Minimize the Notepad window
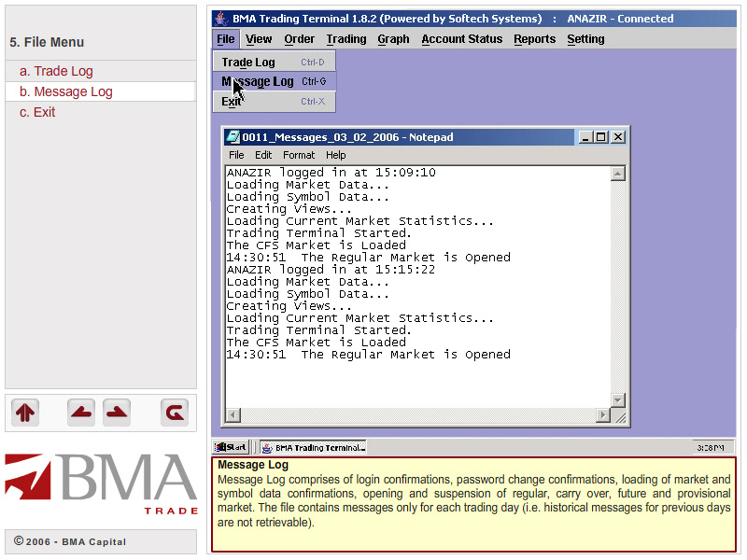Screen dimensions: 747x560 click(585, 137)
